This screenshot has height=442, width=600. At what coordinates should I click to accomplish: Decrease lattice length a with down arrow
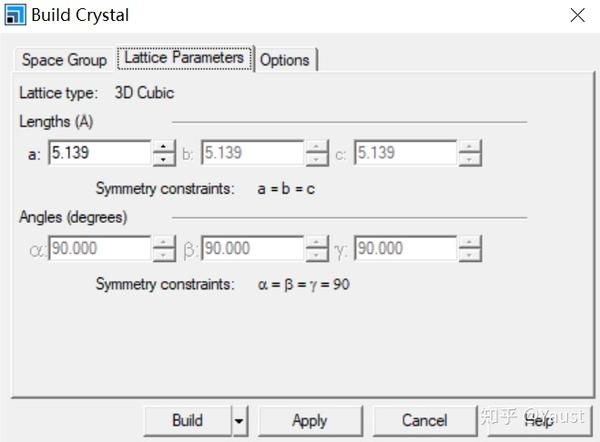point(165,159)
